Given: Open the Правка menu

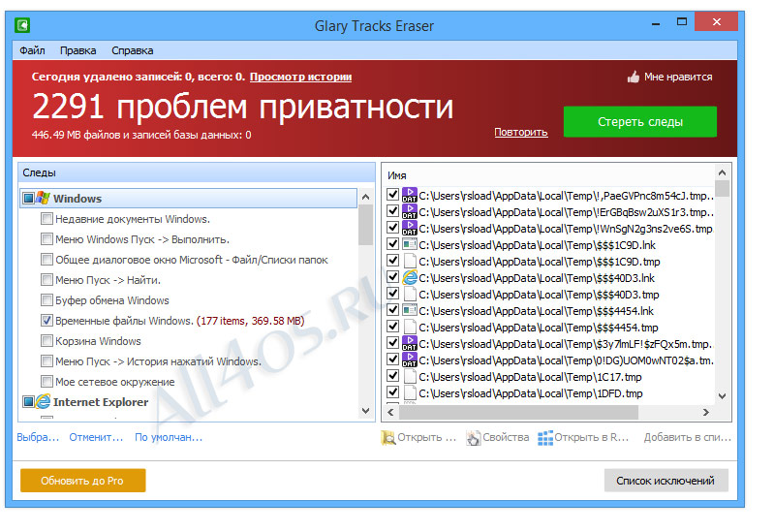Looking at the screenshot, I should tap(78, 50).
